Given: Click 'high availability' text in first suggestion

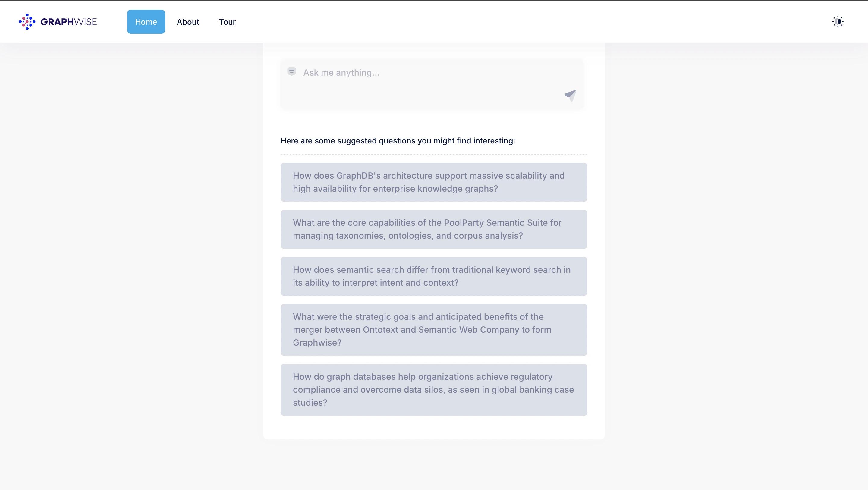Looking at the screenshot, I should click(x=325, y=189).
